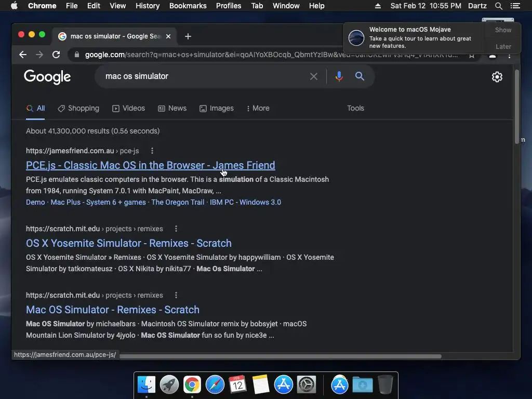Viewport: 532px width, 399px height.
Task: Click the Apple menu
Action: (x=14, y=5)
